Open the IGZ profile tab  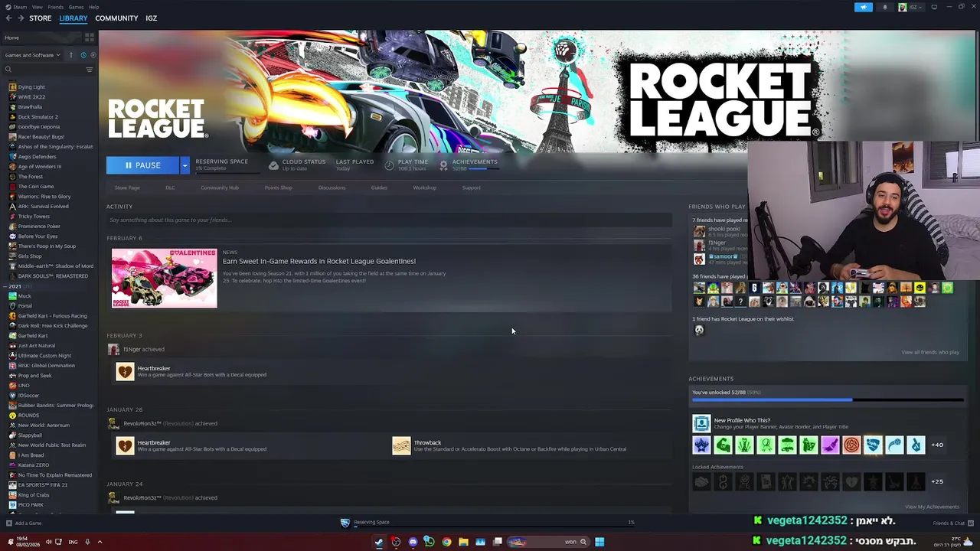point(151,18)
